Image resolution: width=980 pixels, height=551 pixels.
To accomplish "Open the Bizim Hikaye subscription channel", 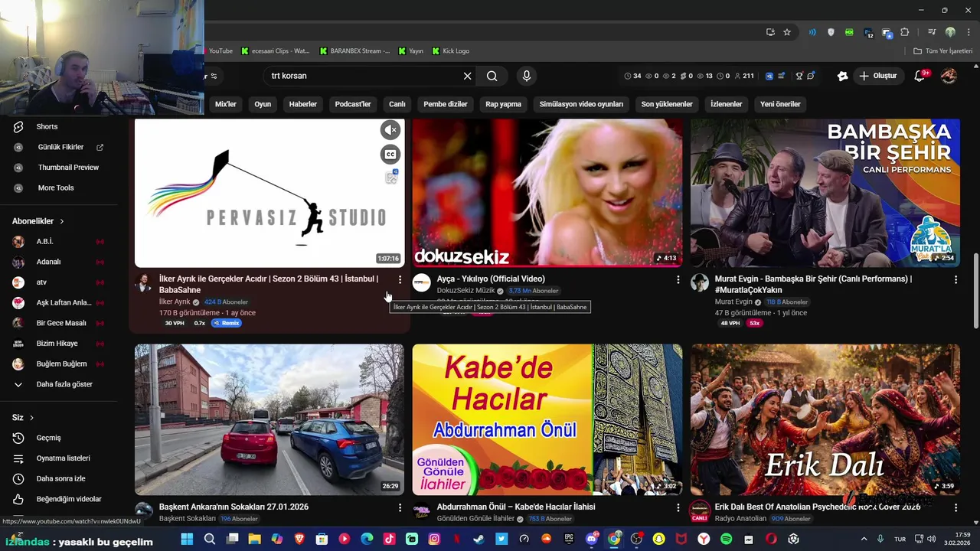I will coord(58,344).
